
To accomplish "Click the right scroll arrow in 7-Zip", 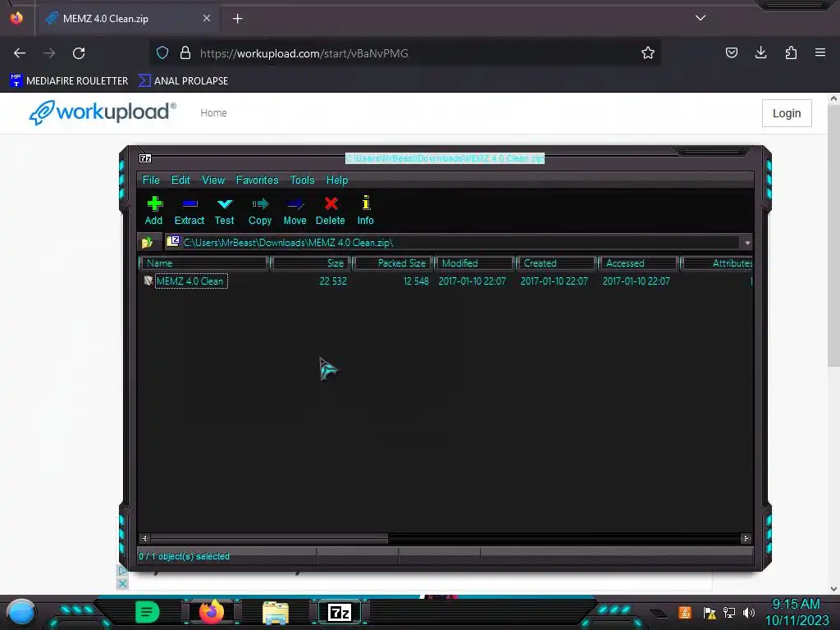I will point(746,538).
